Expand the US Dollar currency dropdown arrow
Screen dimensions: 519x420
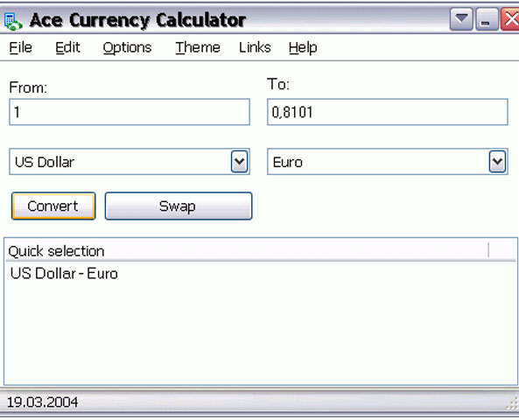point(239,162)
